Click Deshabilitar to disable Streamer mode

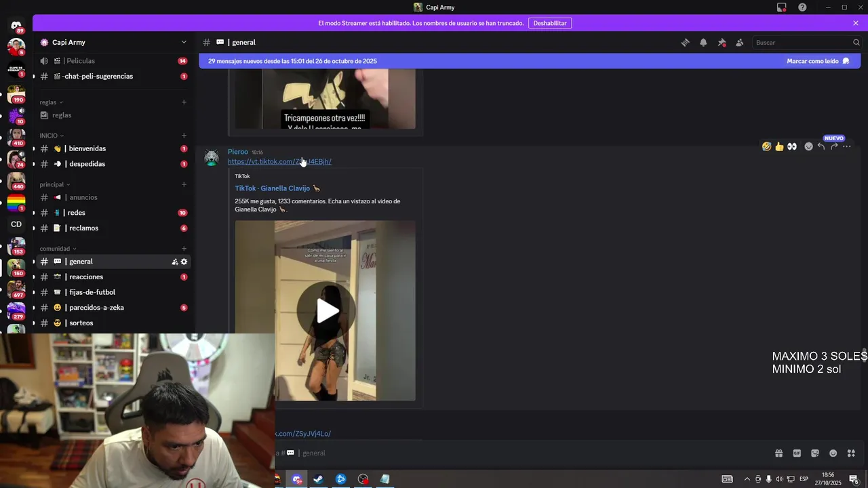[x=550, y=23]
